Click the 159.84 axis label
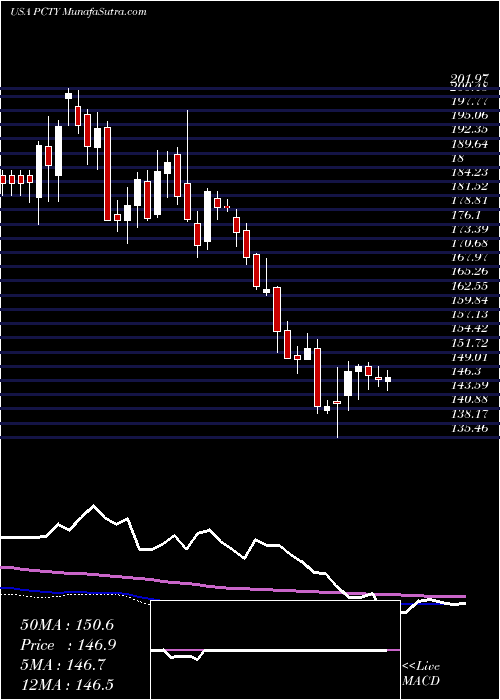Image resolution: width=500 pixels, height=700 pixels. click(470, 300)
